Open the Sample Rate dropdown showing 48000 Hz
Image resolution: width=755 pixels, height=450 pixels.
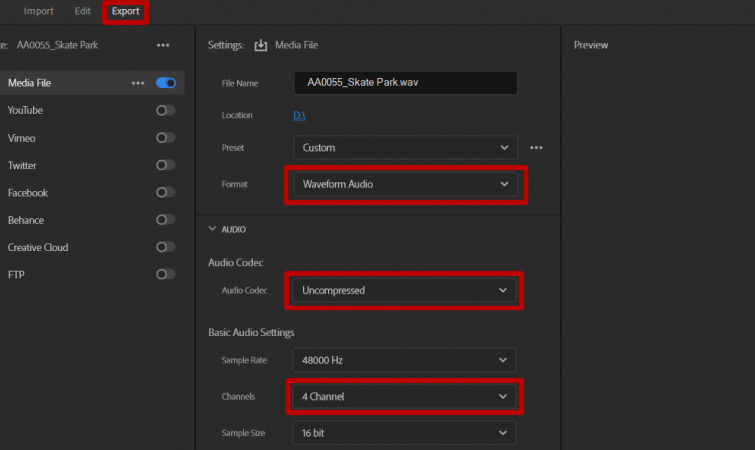click(x=404, y=360)
